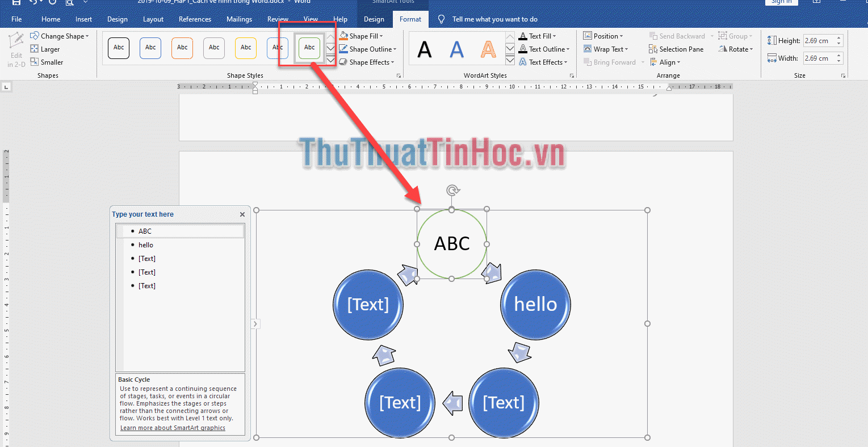Click the Height value field

(819, 41)
